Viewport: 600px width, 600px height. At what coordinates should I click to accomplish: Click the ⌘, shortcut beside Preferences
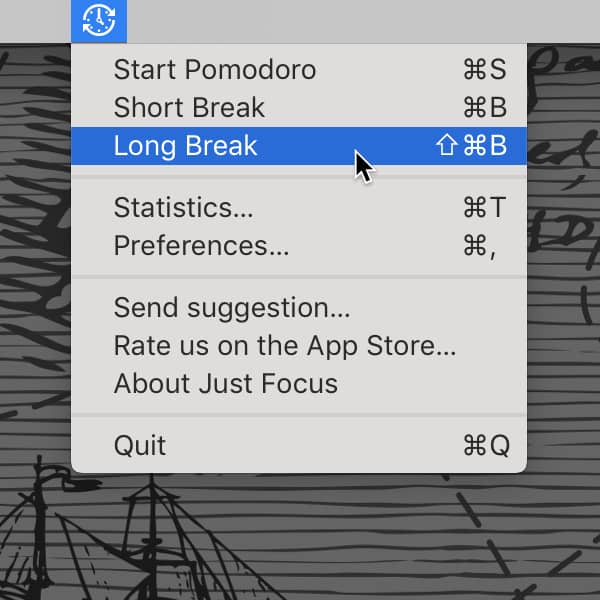[480, 246]
